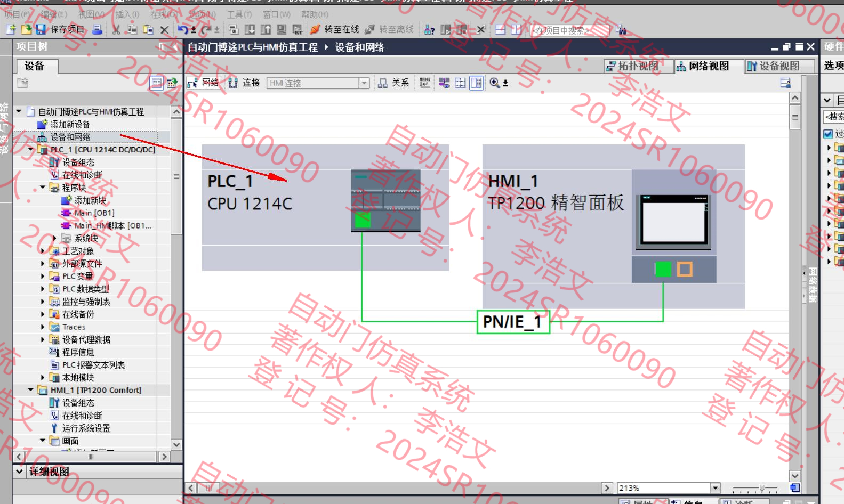Open 运行系统设置 under HMI_1
Image resolution: width=844 pixels, height=504 pixels.
86,428
